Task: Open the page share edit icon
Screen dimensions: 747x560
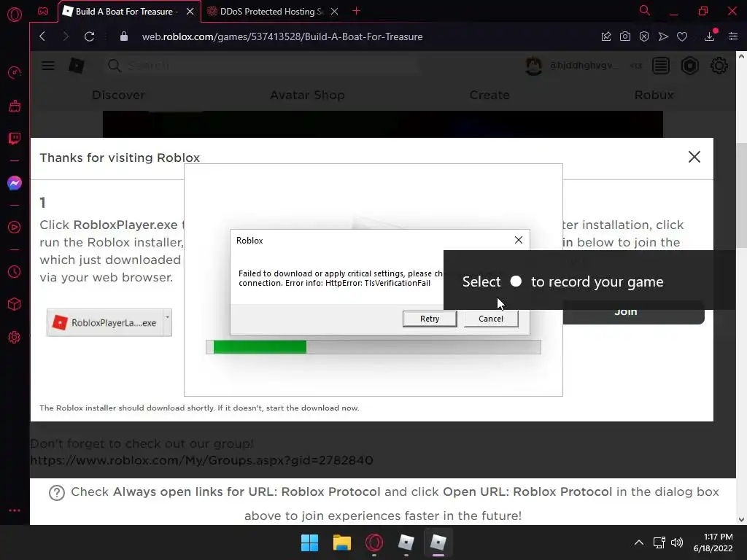Action: (606, 36)
